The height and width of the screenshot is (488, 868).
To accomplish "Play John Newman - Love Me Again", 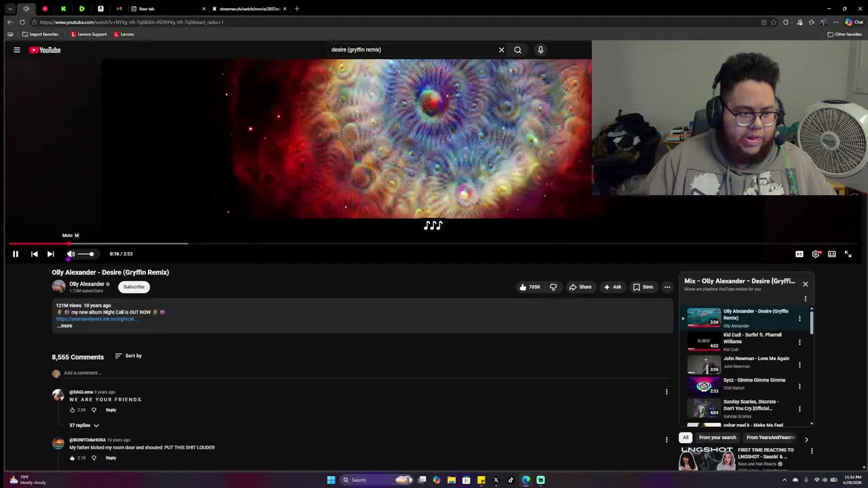I will (x=741, y=364).
